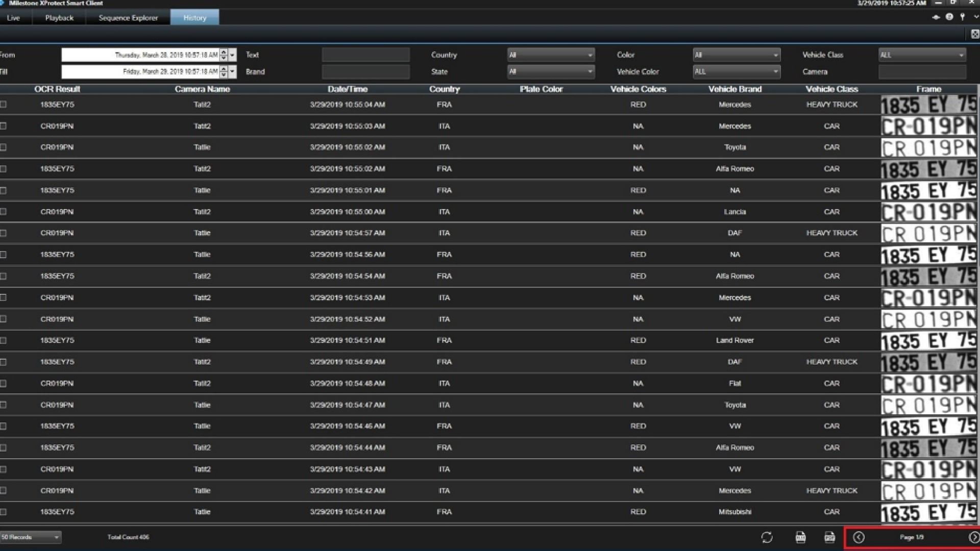Click the 'Total Count 406' status text

coord(128,537)
